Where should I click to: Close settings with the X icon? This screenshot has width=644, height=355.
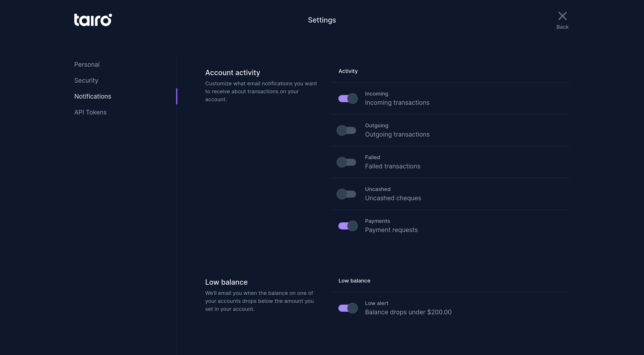click(x=562, y=16)
